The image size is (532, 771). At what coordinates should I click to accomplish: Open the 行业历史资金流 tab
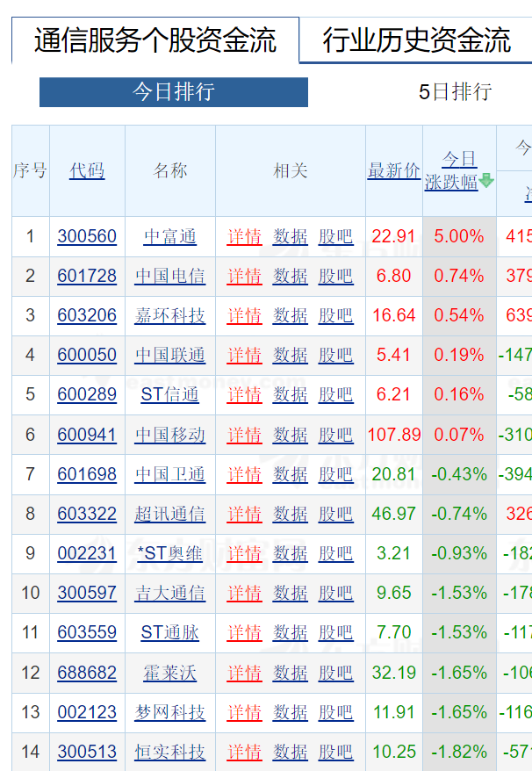tap(417, 40)
